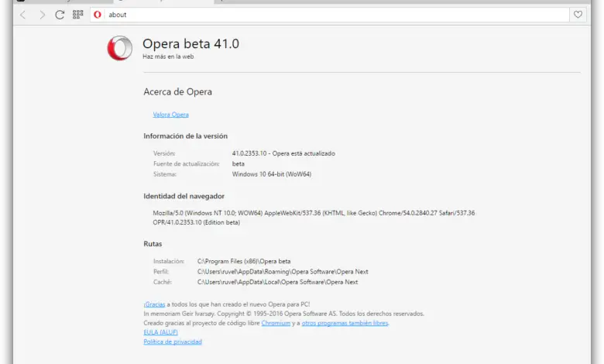Screen dimensions: 604x364
Task: Click the 'Sistema:' label
Action: 165,174
